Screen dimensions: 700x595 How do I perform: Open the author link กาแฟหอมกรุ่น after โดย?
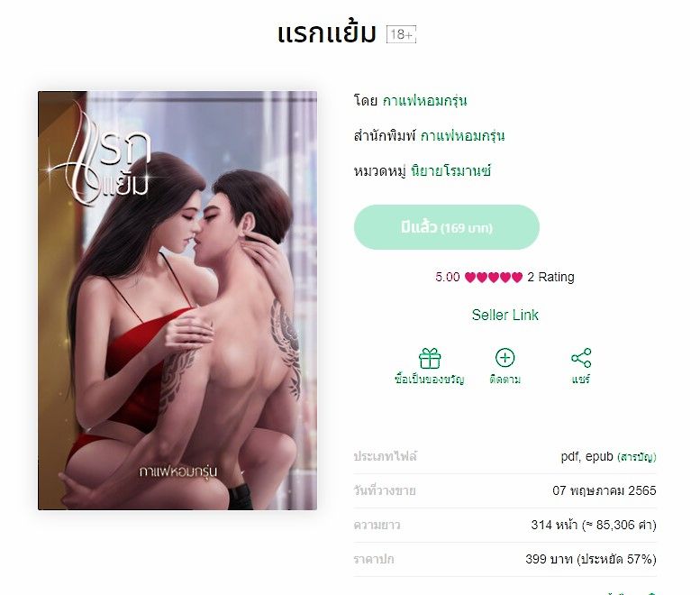pyautogui.click(x=424, y=100)
